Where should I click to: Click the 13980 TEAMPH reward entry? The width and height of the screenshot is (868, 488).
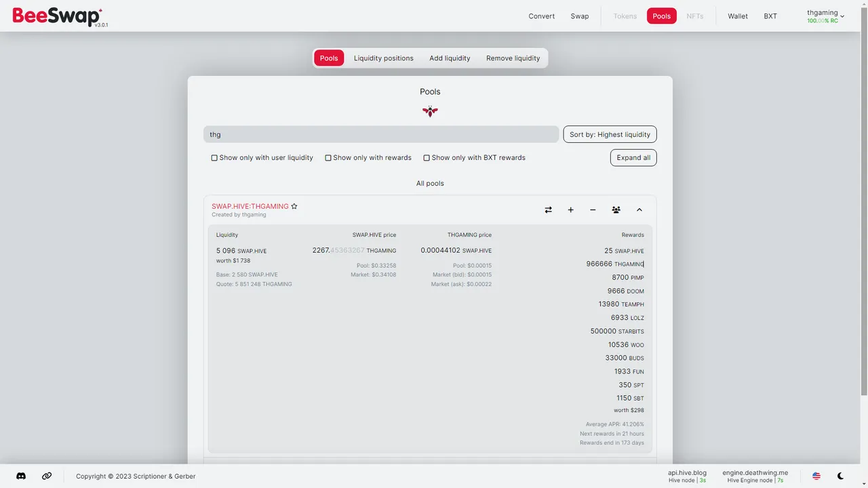point(621,304)
